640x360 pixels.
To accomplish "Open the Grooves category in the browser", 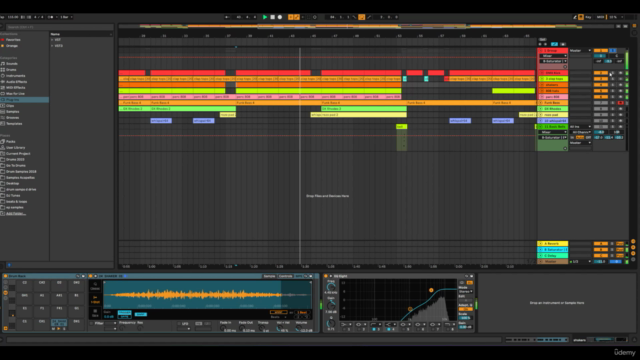I will point(13,118).
